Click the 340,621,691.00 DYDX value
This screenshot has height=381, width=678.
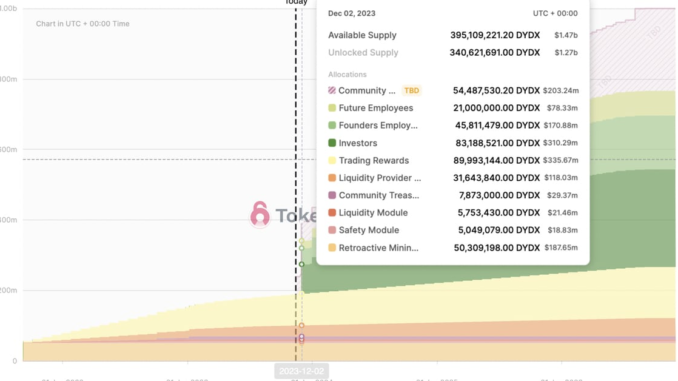(495, 52)
